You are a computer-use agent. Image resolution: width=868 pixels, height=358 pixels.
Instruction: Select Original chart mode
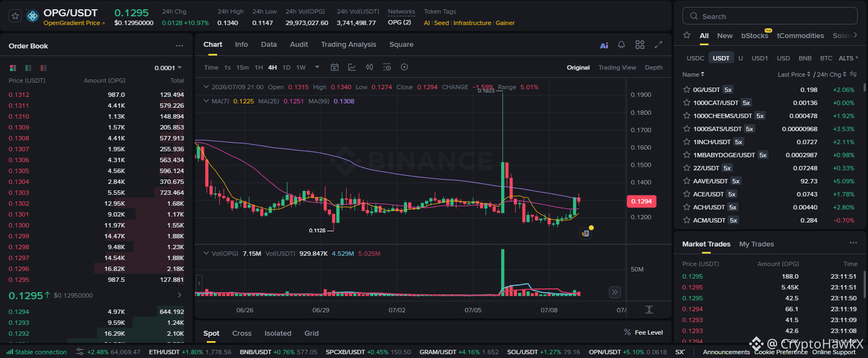click(x=578, y=67)
